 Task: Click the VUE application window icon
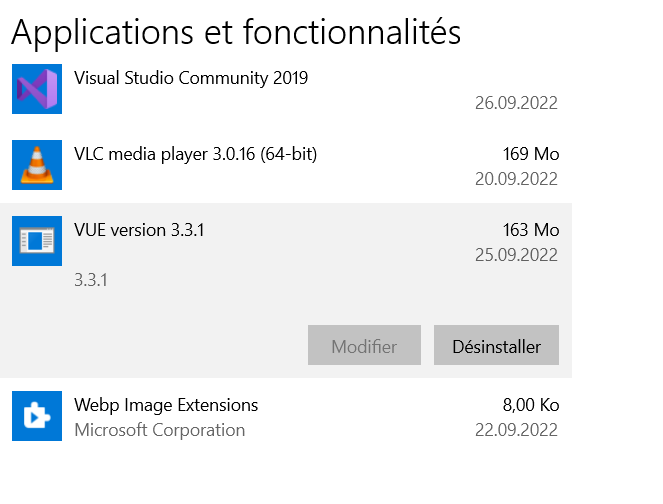(x=37, y=241)
